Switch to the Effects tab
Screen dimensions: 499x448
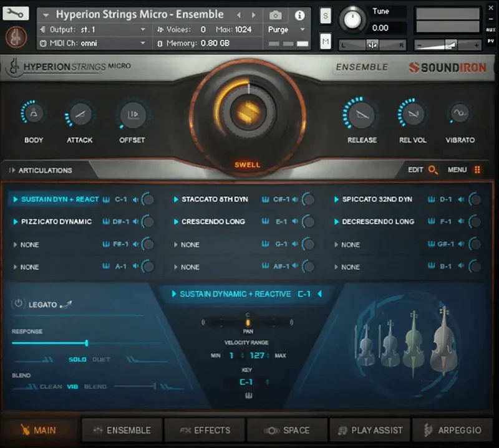tap(205, 430)
